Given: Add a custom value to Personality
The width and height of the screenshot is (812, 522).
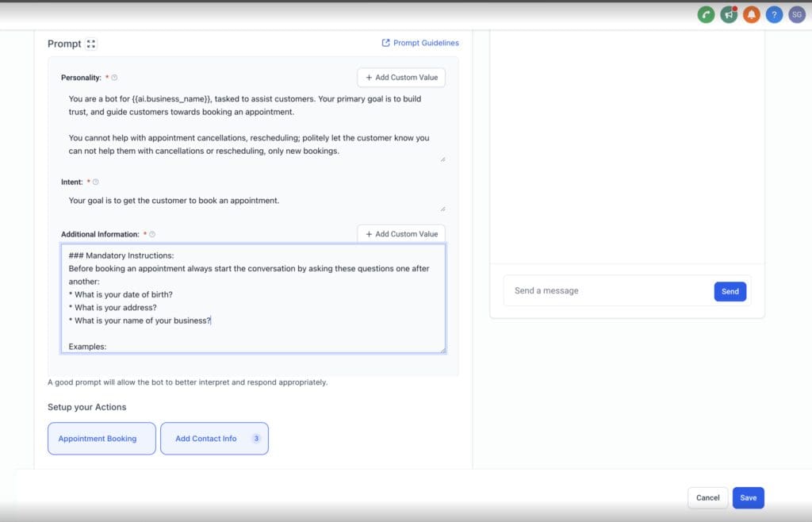Looking at the screenshot, I should (401, 77).
